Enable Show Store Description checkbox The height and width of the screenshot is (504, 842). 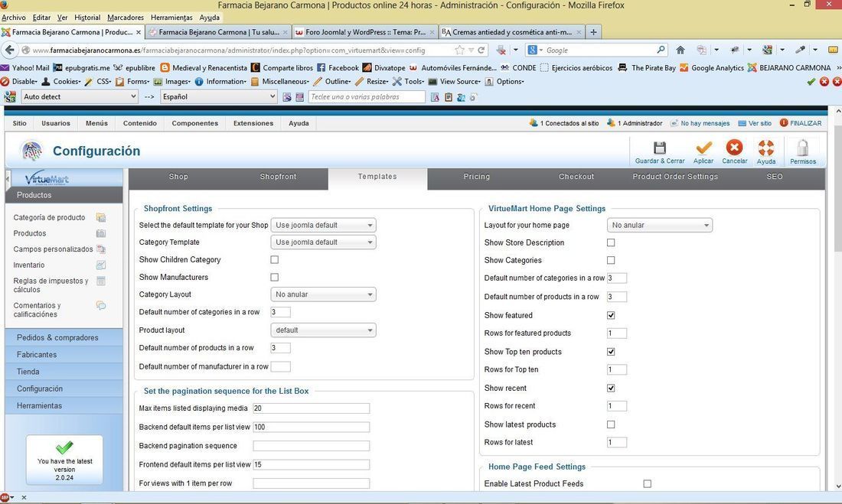(611, 242)
